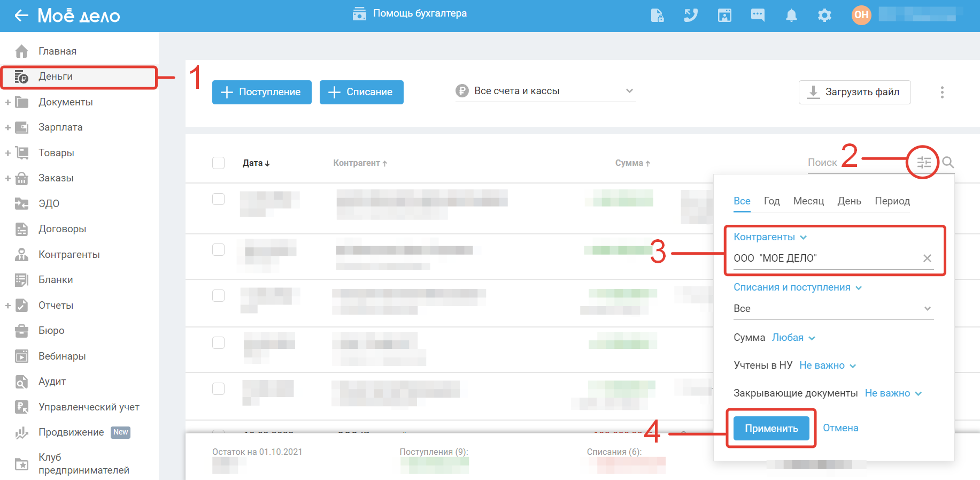Check the third table row checkbox
This screenshot has width=980, height=480.
pos(218,295)
